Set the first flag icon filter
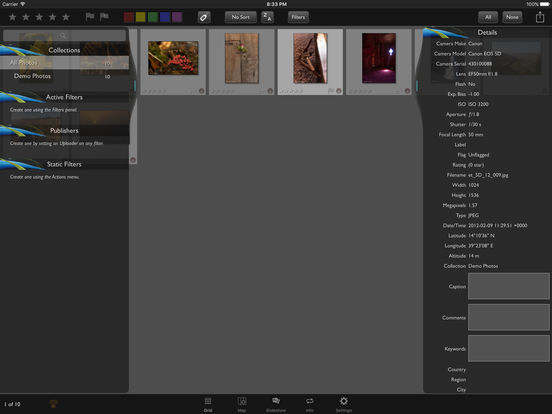Screen dimensions: 552x414 coord(90,17)
